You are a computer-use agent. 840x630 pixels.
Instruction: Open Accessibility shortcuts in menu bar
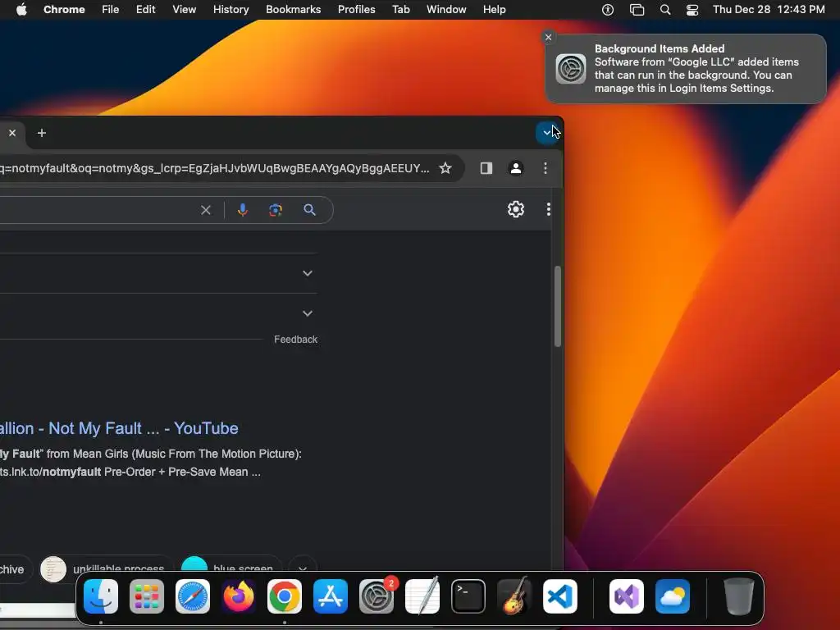tap(608, 10)
